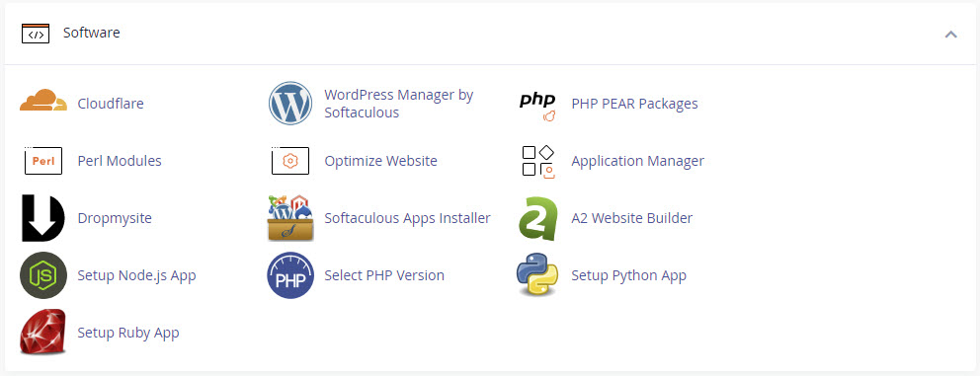This screenshot has width=980, height=376.
Task: Open the Setup Ruby App link
Action: (x=128, y=333)
